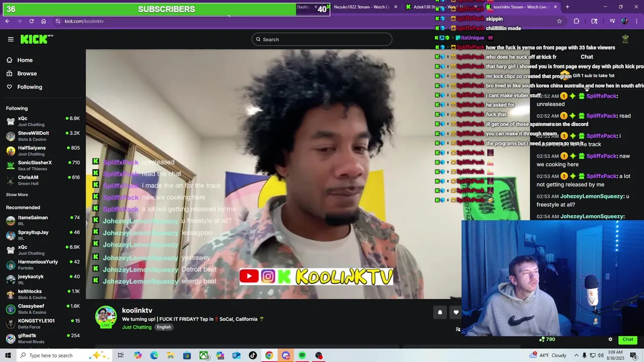Image resolution: width=644 pixels, height=362 pixels.
Task: Click taskbar Type here to search box
Action: click(64, 355)
